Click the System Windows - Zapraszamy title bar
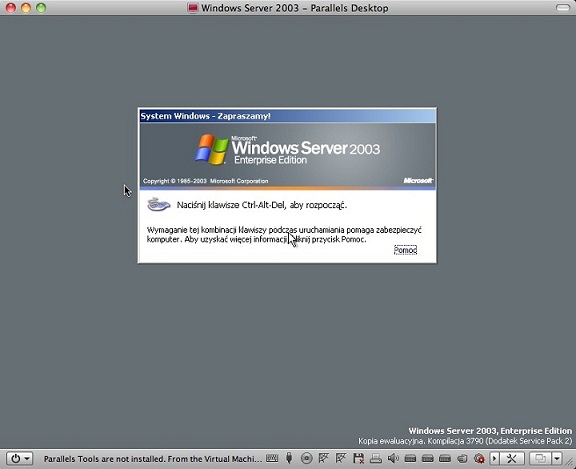 [287, 116]
